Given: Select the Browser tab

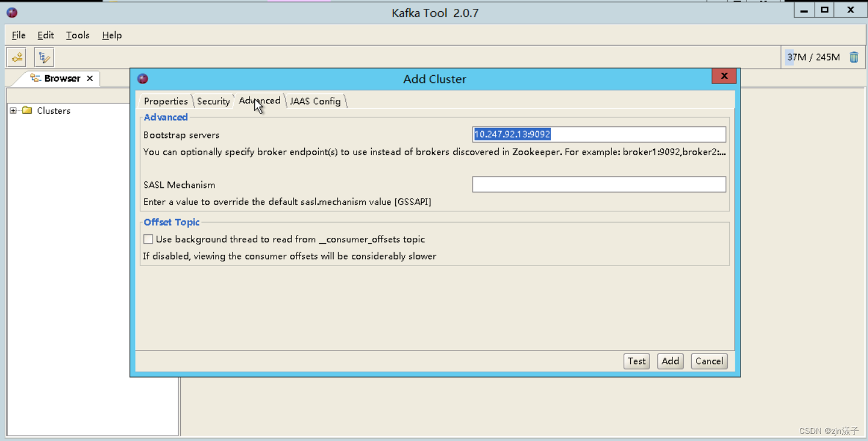Looking at the screenshot, I should click(62, 78).
